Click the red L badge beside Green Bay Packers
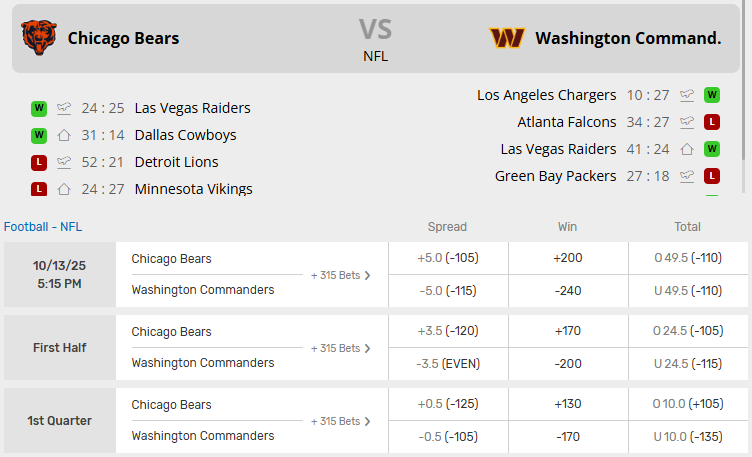Viewport: 752px width, 457px height. coord(712,176)
